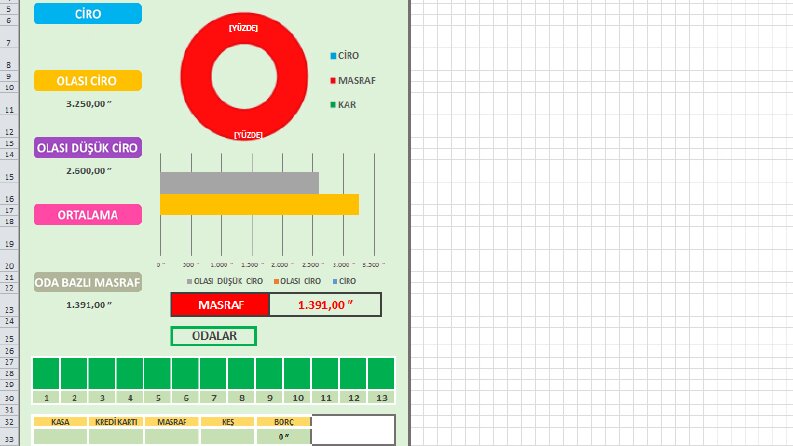Select the red 1.391,00 masraf value cell
Screen dimensions: 793x446
325,304
